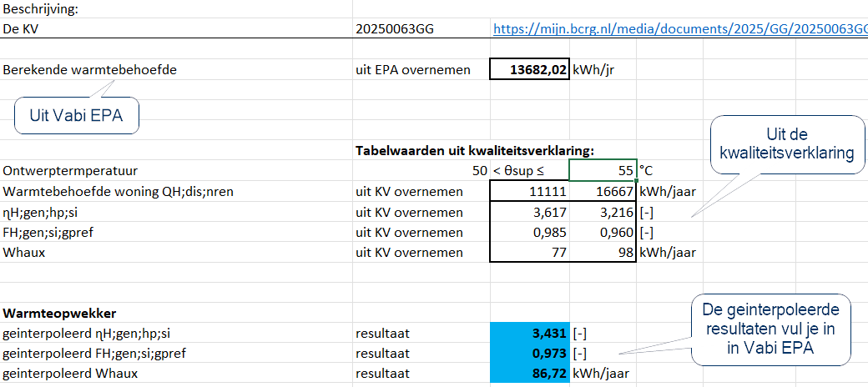Screen dimensions: 868x387
Task: Select the 'geinterpoleerde resultaten' callout shape
Action: point(770,329)
